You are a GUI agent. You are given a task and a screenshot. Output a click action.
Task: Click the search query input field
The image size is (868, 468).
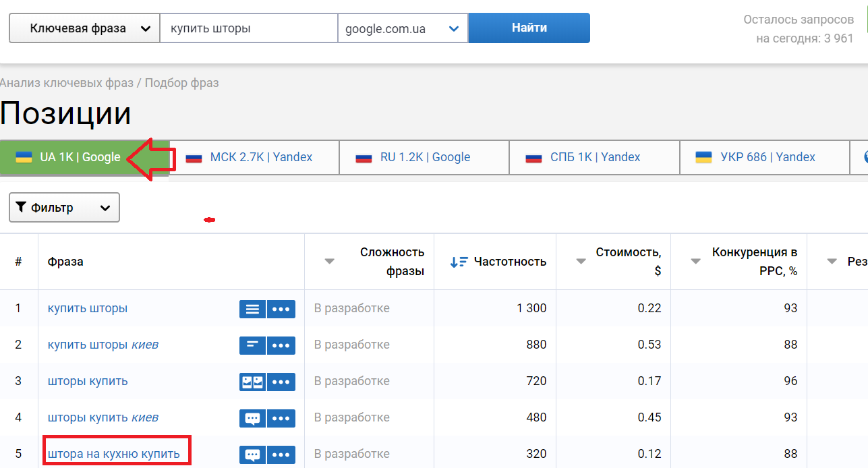point(249,28)
